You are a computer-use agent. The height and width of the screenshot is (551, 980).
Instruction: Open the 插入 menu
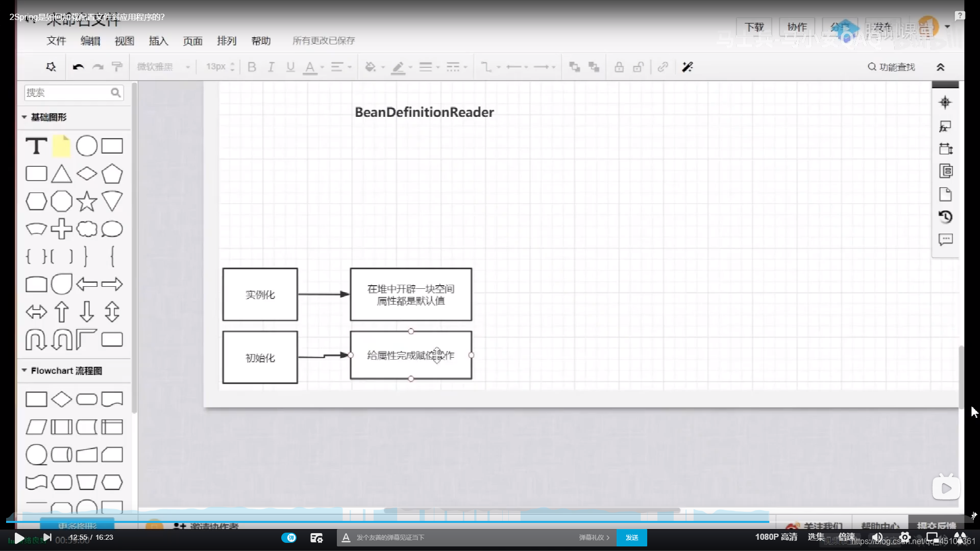159,41
